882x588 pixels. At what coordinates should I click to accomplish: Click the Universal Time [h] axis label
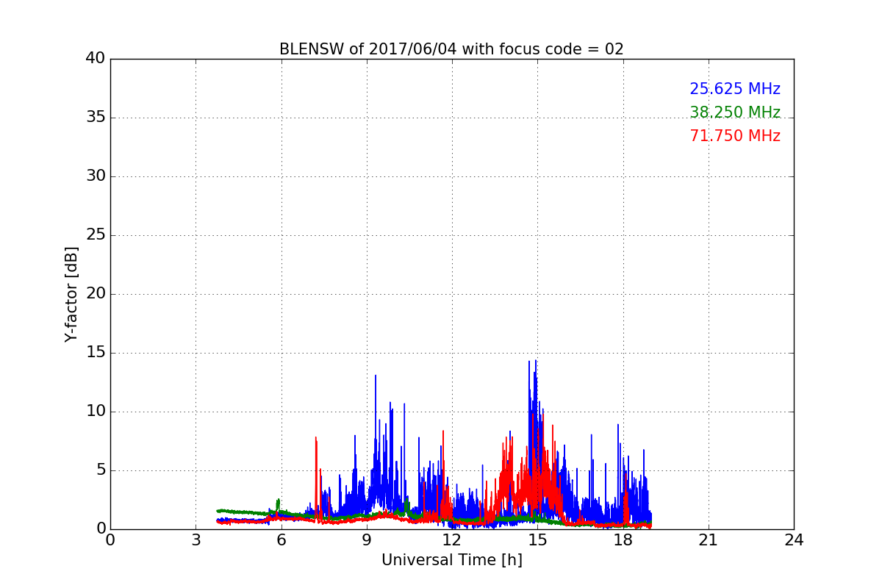[451, 560]
